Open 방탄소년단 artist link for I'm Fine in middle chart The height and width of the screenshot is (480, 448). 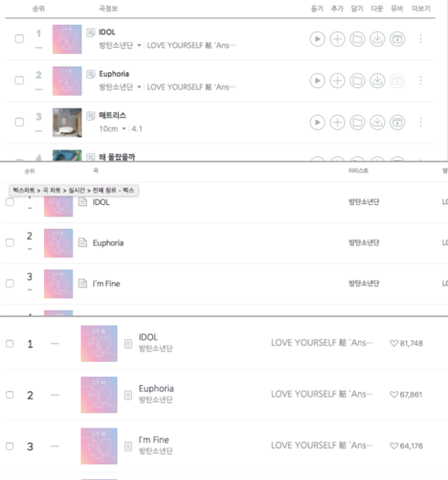pos(364,283)
